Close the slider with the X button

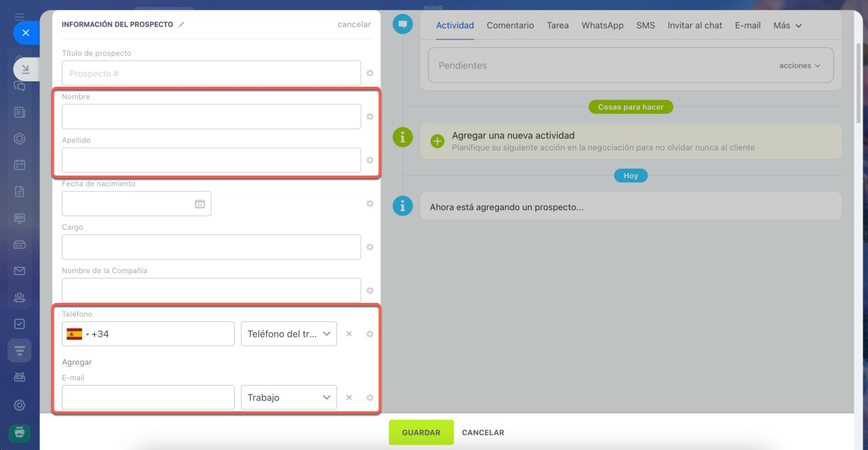26,32
